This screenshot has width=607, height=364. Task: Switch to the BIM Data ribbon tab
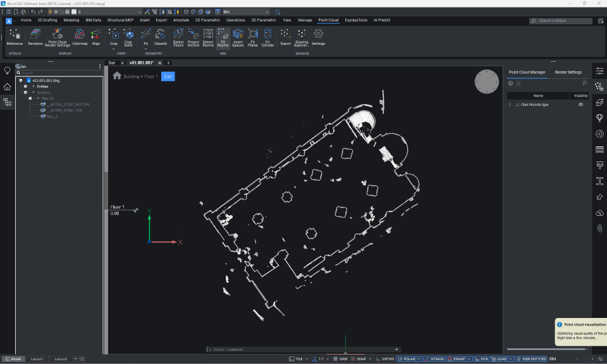(x=93, y=20)
